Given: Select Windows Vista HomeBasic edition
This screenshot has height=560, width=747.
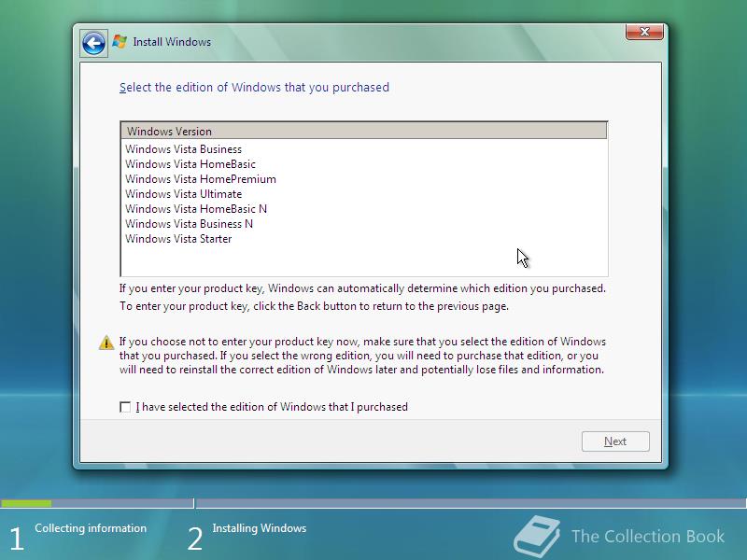Looking at the screenshot, I should coord(190,164).
